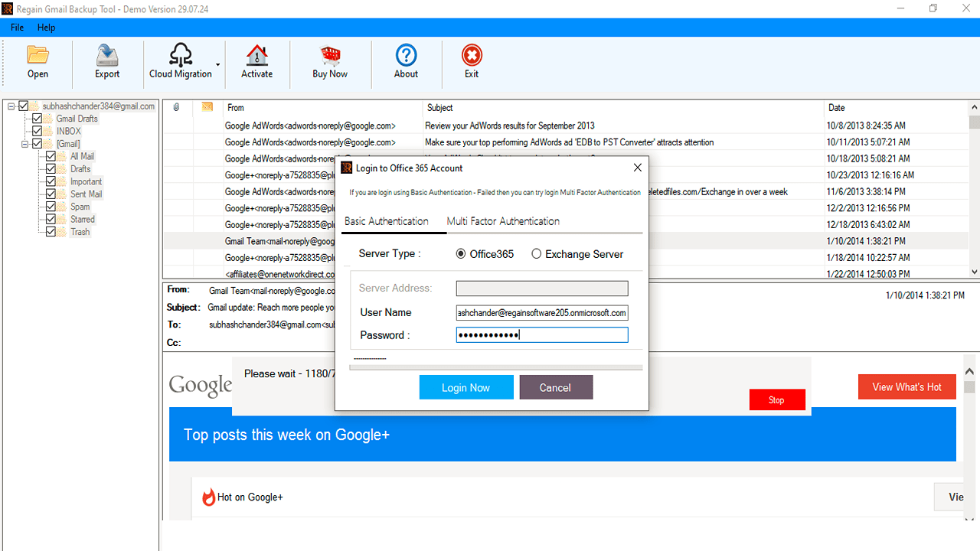
Task: Open the Activate dialog from the toolbar
Action: (x=256, y=61)
